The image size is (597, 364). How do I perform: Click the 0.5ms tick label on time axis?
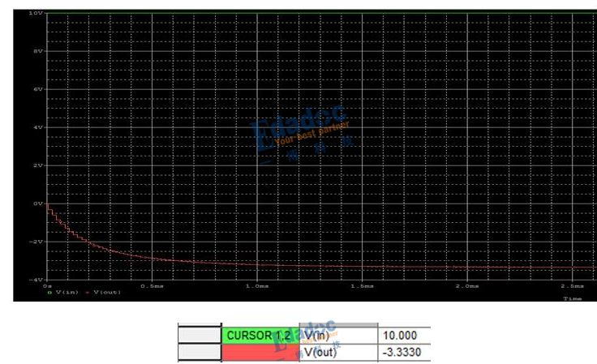tap(152, 286)
